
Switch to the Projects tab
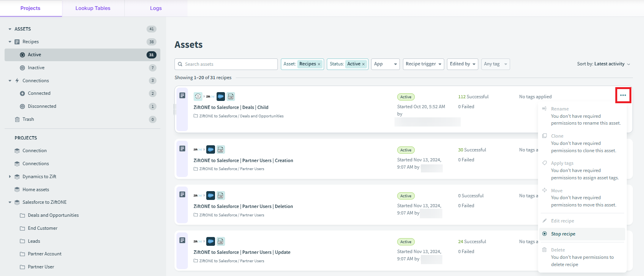point(31,8)
